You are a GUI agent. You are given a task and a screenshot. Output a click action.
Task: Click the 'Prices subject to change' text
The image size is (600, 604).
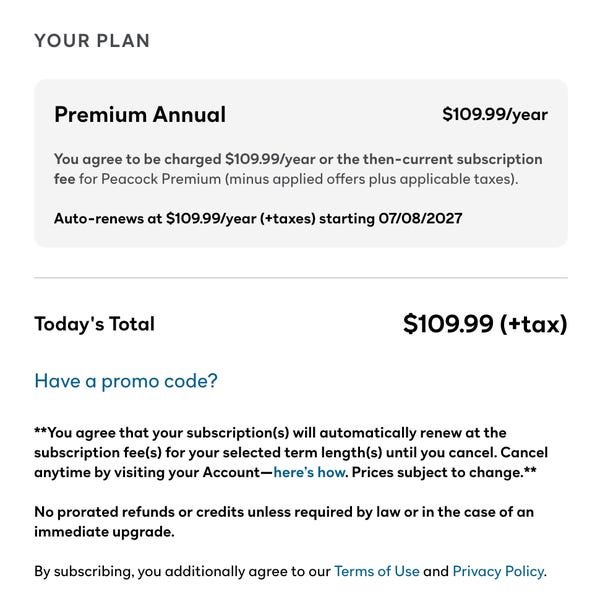click(444, 472)
